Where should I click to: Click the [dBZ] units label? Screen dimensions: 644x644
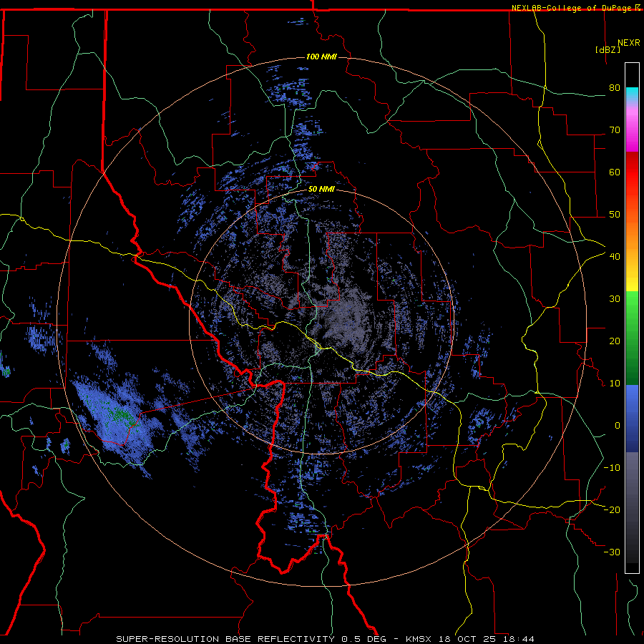(x=608, y=49)
